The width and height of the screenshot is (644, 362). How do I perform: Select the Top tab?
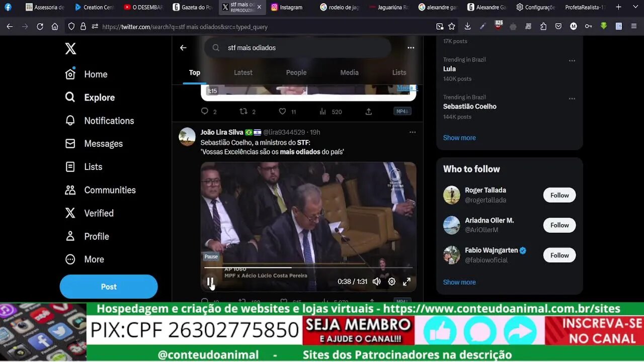click(195, 72)
